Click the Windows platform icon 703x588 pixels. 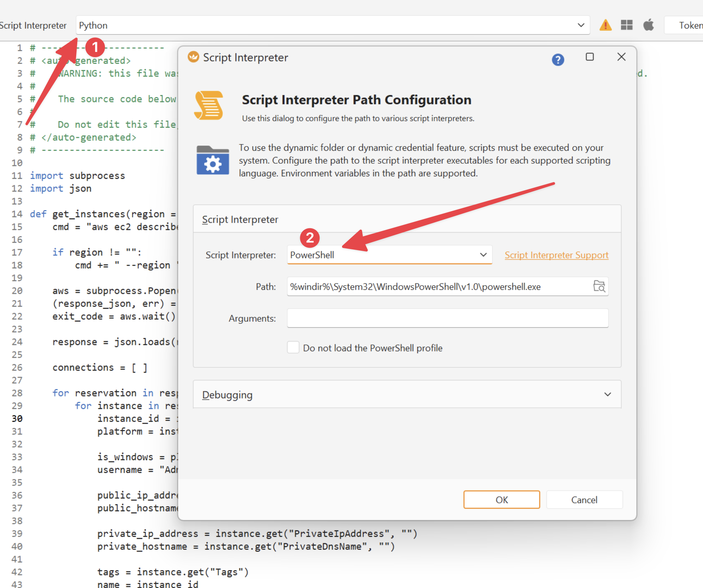click(627, 25)
